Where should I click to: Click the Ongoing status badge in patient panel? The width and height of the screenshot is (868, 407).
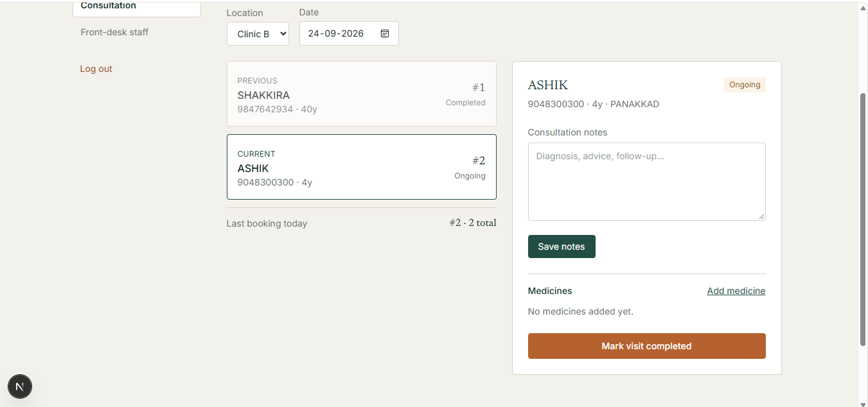point(745,85)
